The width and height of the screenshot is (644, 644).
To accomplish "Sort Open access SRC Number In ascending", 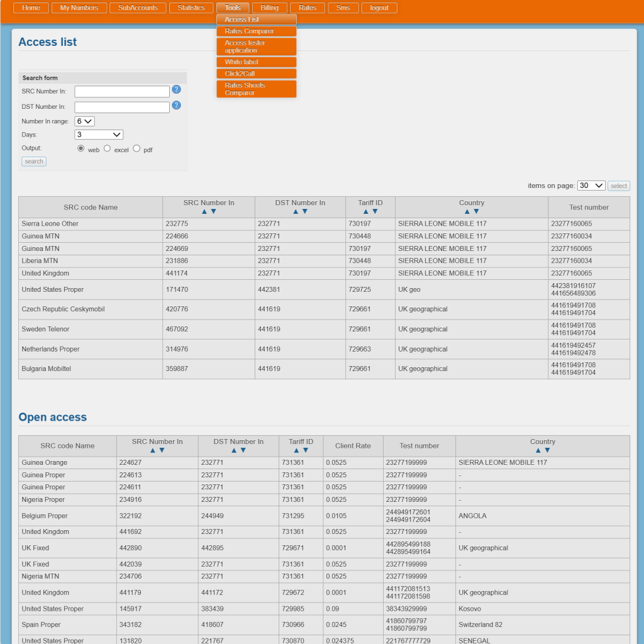I will [x=153, y=450].
